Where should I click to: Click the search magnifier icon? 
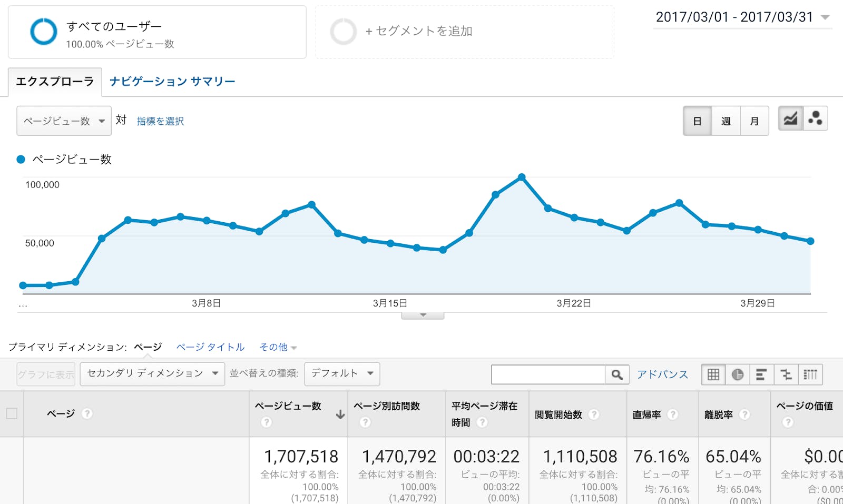(x=617, y=374)
